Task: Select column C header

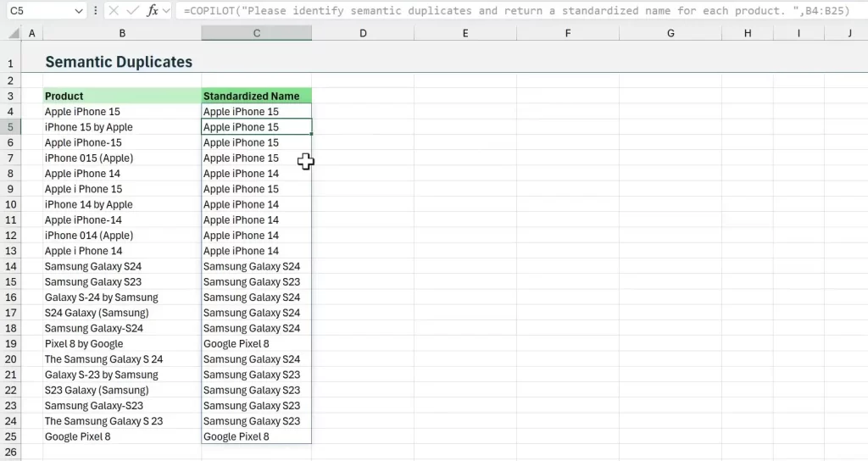Action: [256, 33]
